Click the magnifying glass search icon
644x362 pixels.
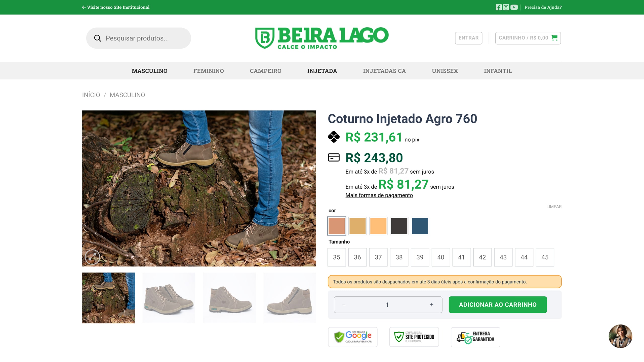[98, 38]
